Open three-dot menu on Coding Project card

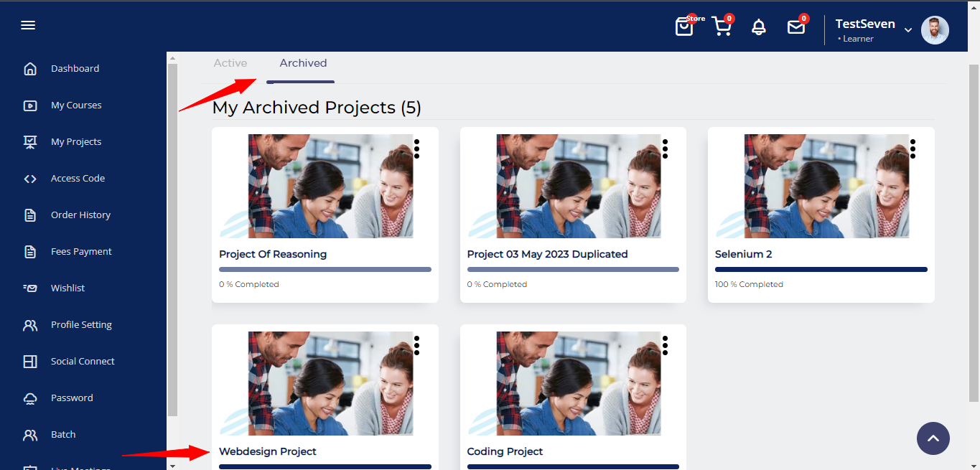[x=666, y=345]
